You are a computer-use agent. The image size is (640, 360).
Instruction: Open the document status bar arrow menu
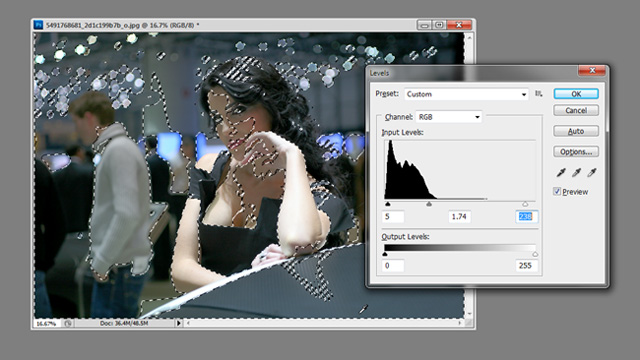178,323
